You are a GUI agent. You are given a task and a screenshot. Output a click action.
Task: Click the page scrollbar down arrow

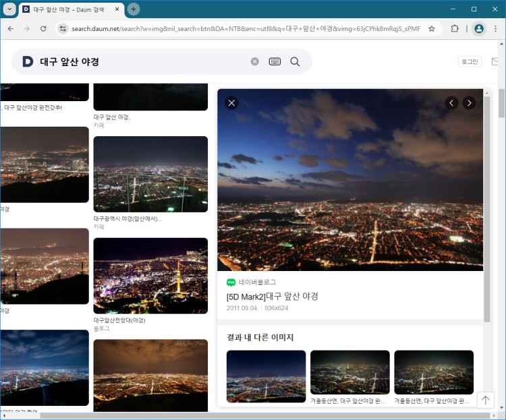click(501, 408)
